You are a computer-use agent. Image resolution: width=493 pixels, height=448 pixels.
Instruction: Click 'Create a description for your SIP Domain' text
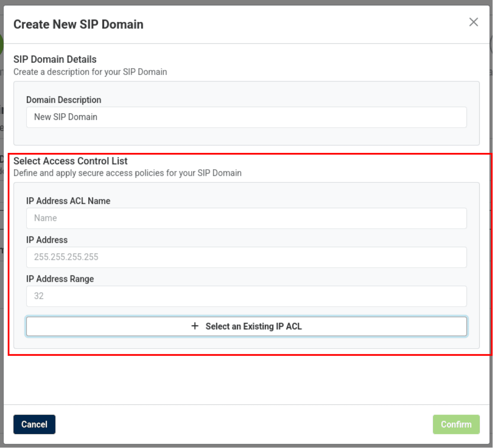click(x=90, y=72)
